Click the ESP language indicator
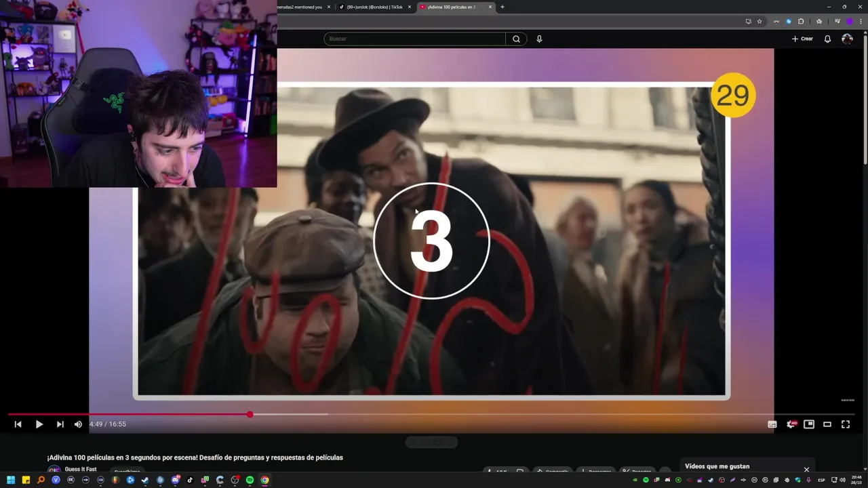 tap(821, 480)
